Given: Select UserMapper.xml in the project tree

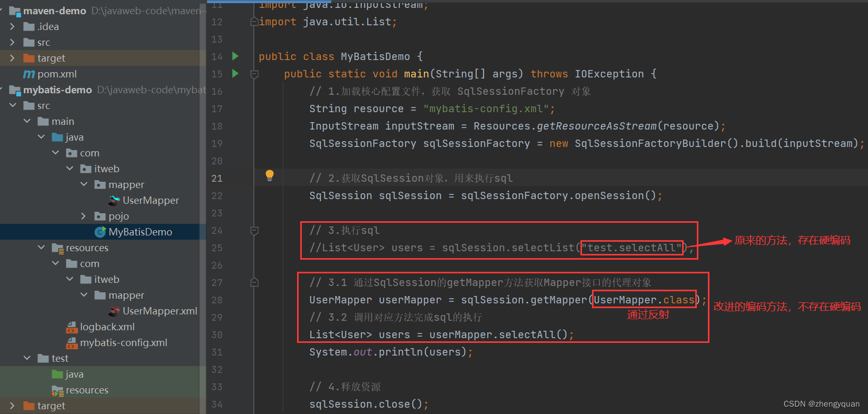Looking at the screenshot, I should 160,311.
